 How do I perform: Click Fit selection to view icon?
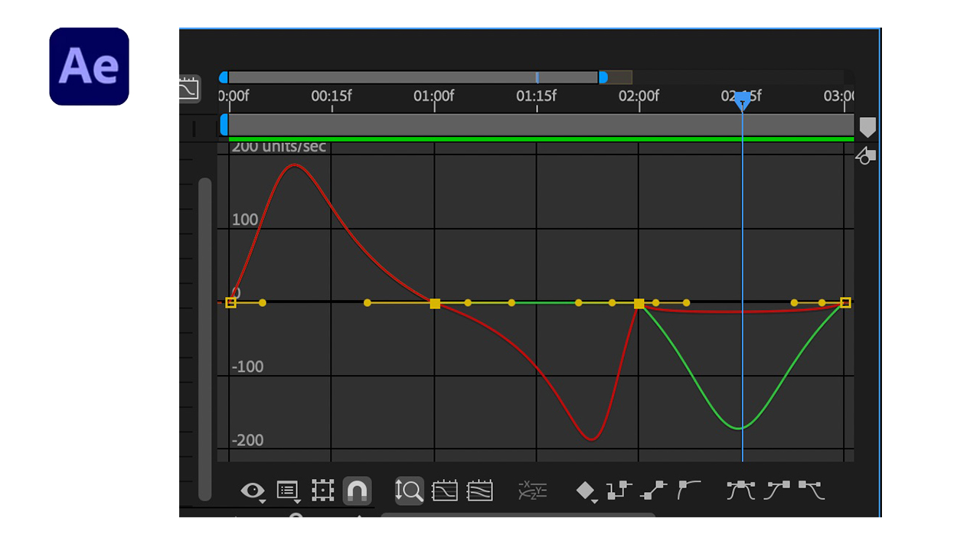(445, 491)
